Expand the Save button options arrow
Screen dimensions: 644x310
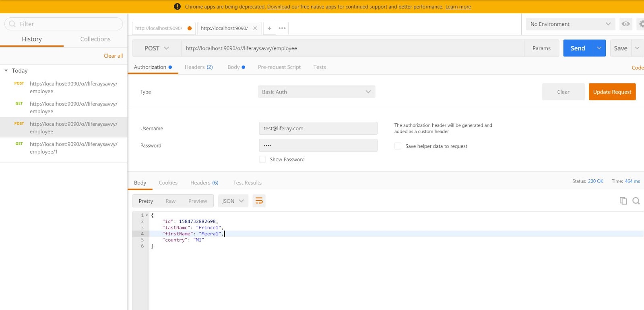point(637,48)
